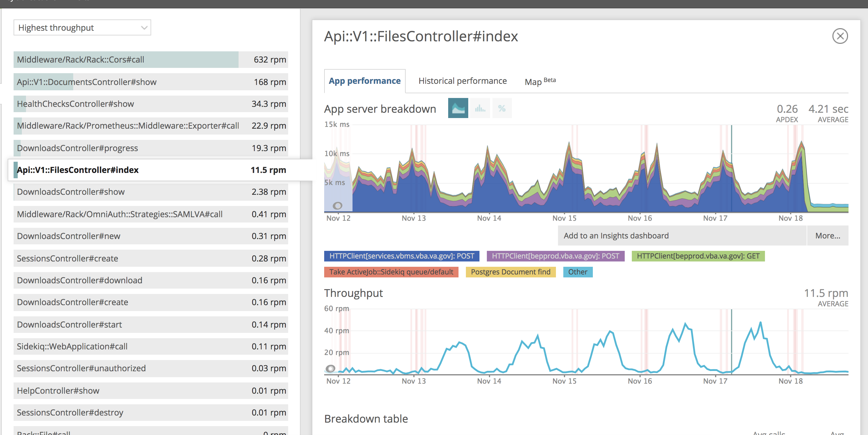
Task: Click the marker circle on breakdown chart
Action: [337, 205]
